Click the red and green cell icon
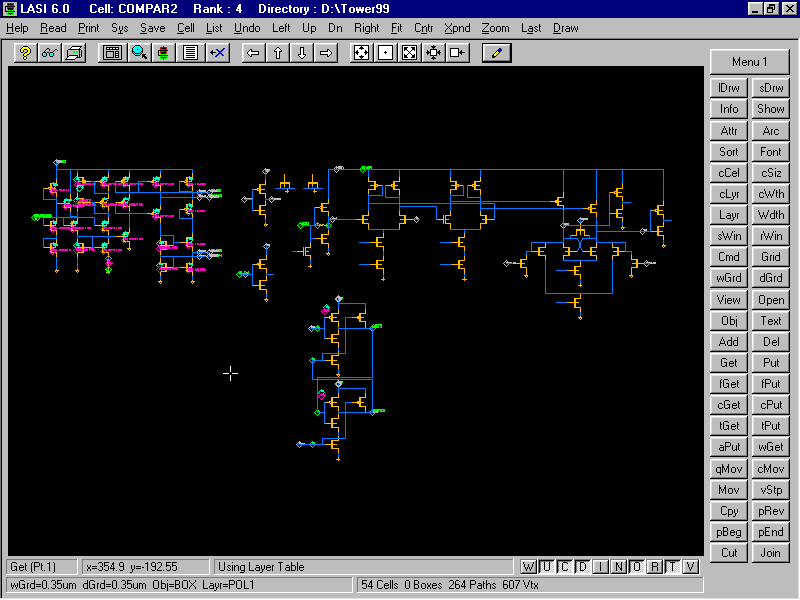Image resolution: width=800 pixels, height=600 pixels. coord(164,53)
